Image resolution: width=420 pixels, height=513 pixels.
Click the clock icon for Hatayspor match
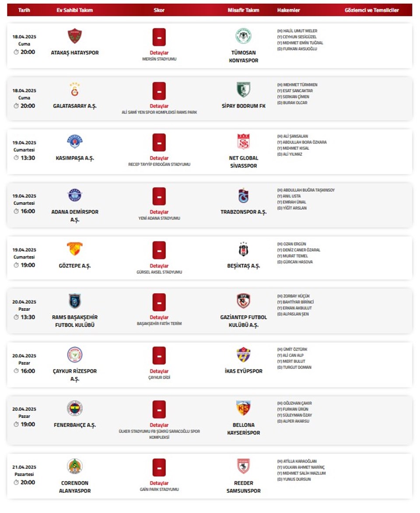tap(16, 52)
